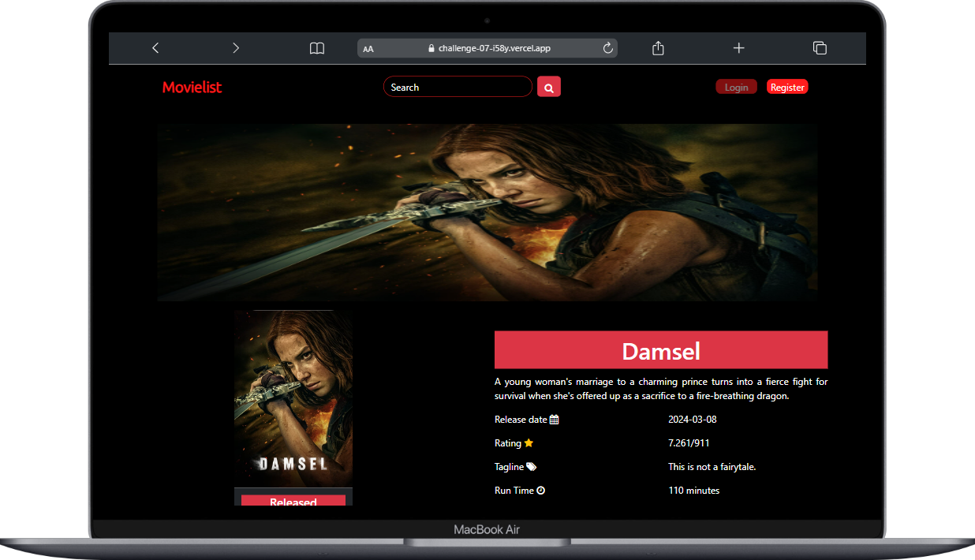
Task: Click the red magnifier search button
Action: click(548, 88)
